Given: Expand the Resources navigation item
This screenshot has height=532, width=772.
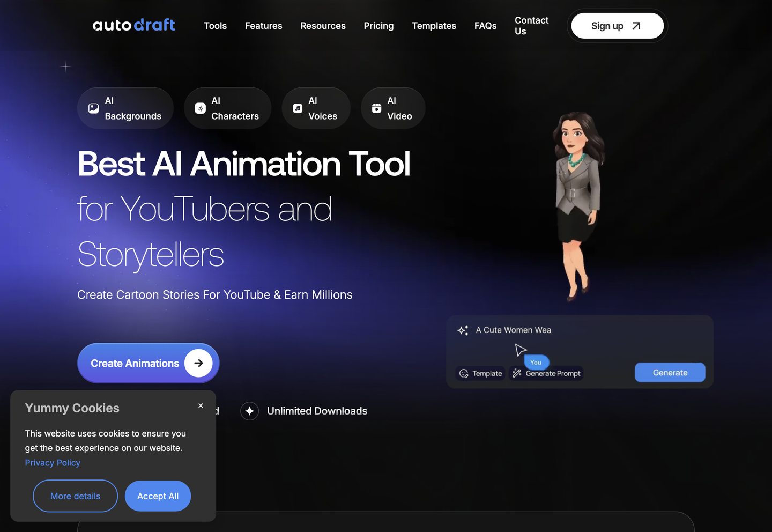Looking at the screenshot, I should pos(323,26).
